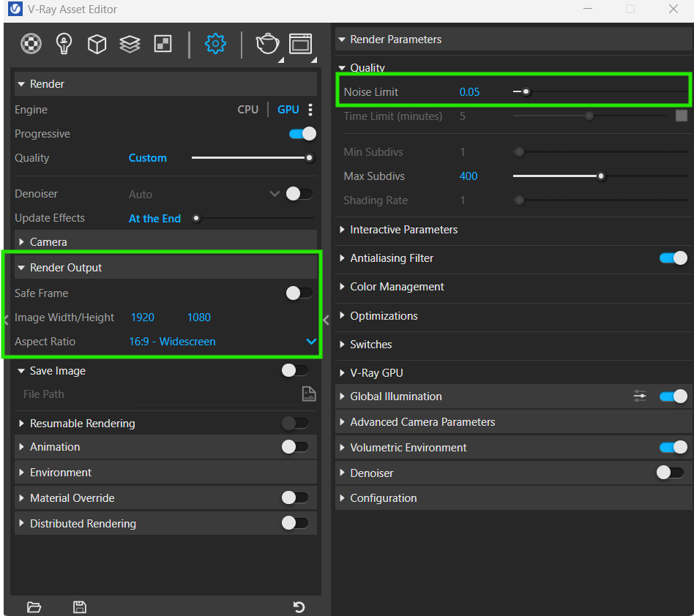Select the GPU engine option
This screenshot has height=616, width=694.
[288, 110]
